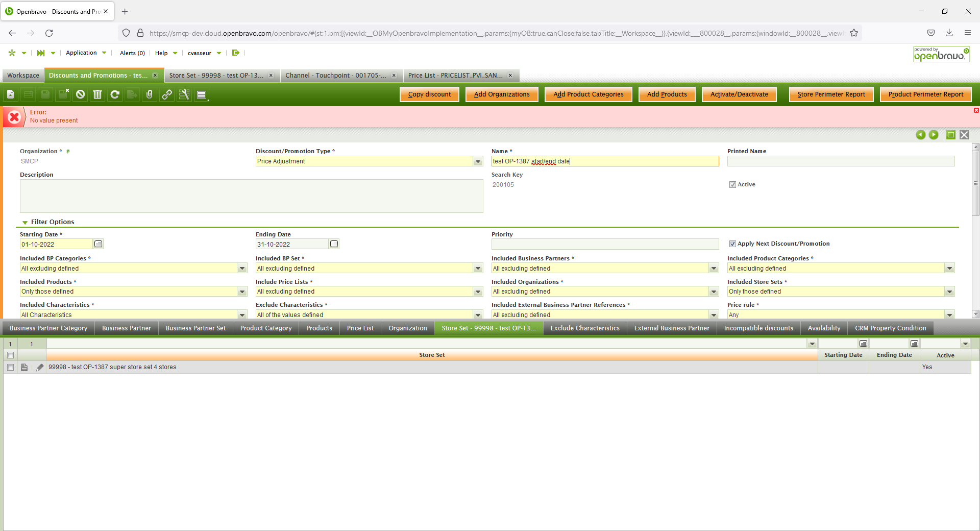Click Store Perimeter Report button
The width and height of the screenshot is (980, 531).
click(x=831, y=94)
